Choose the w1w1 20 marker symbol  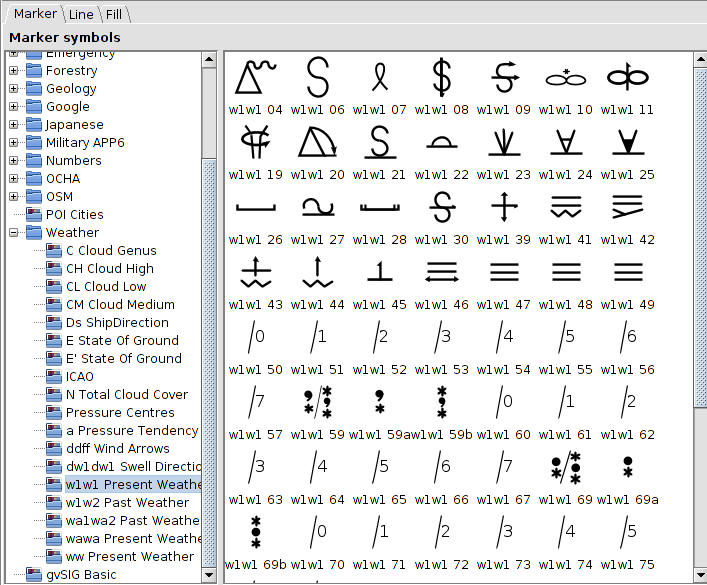coord(317,143)
